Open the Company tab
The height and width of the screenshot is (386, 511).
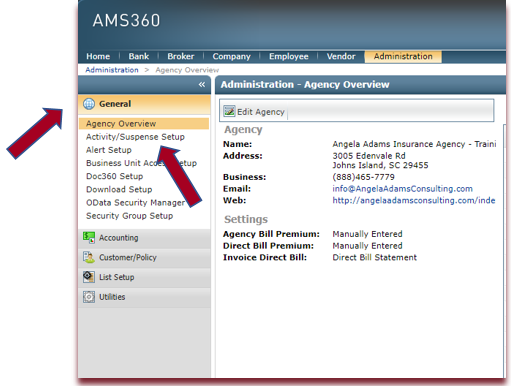tap(231, 56)
